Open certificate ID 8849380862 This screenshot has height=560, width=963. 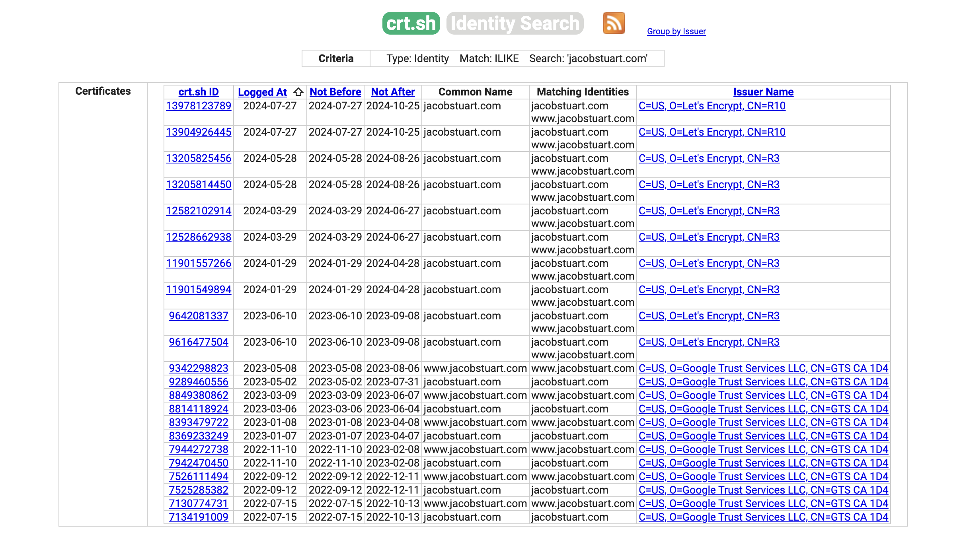click(199, 395)
